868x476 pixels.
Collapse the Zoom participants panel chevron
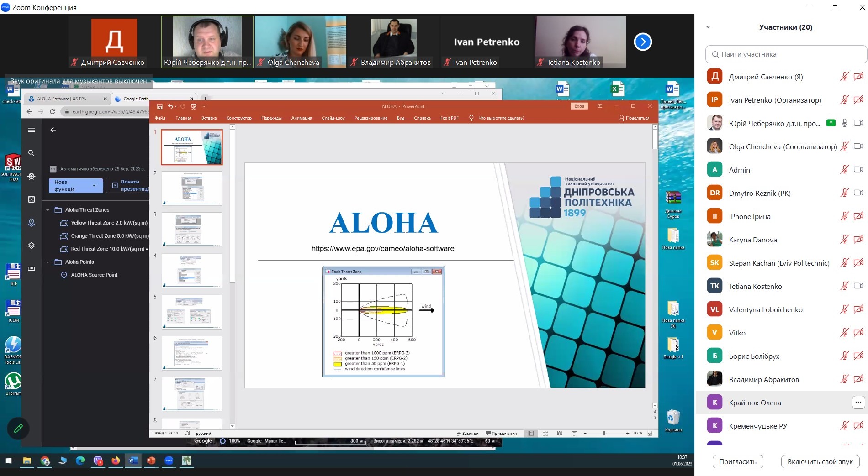708,27
